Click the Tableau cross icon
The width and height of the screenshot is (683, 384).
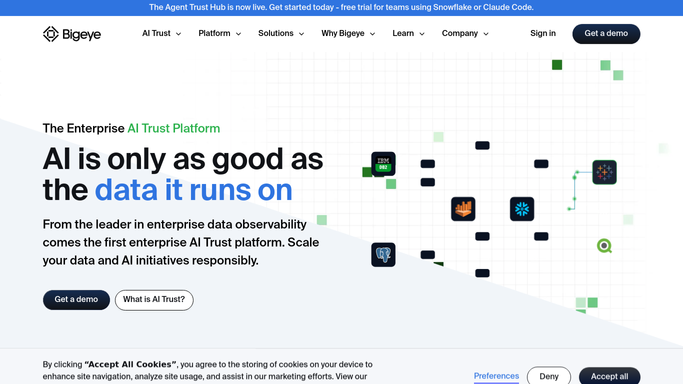coord(604,172)
